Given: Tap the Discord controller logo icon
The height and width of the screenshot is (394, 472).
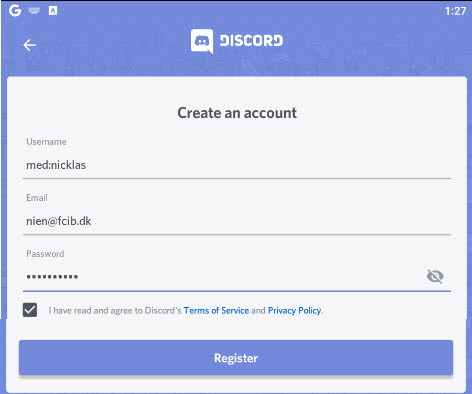Looking at the screenshot, I should click(x=202, y=41).
